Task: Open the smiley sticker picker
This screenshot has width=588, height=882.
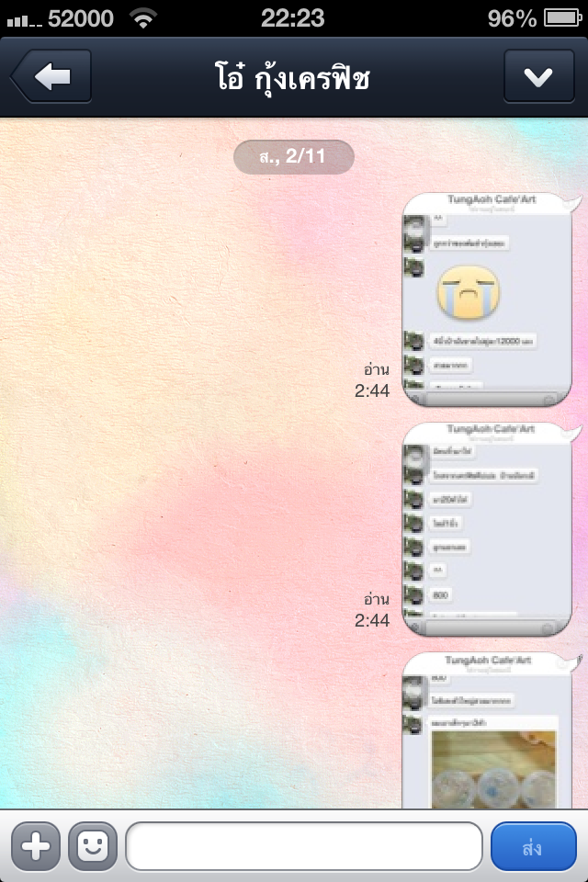Action: [x=93, y=846]
